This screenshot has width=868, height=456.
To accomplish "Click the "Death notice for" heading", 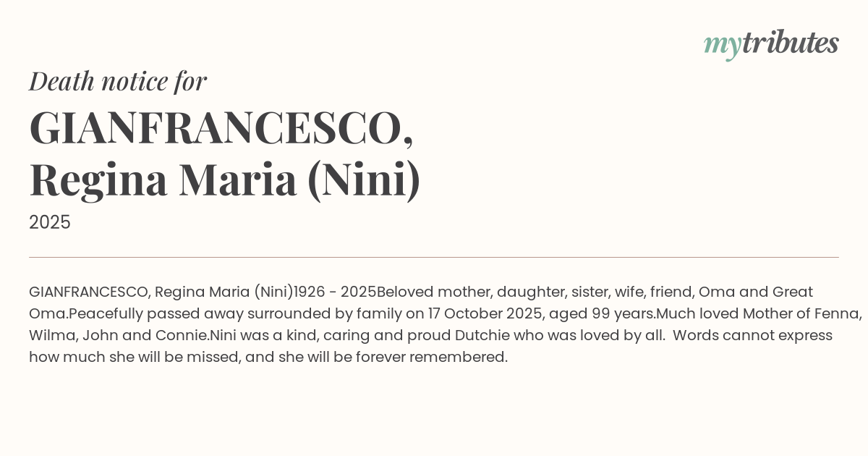I will tap(118, 81).
